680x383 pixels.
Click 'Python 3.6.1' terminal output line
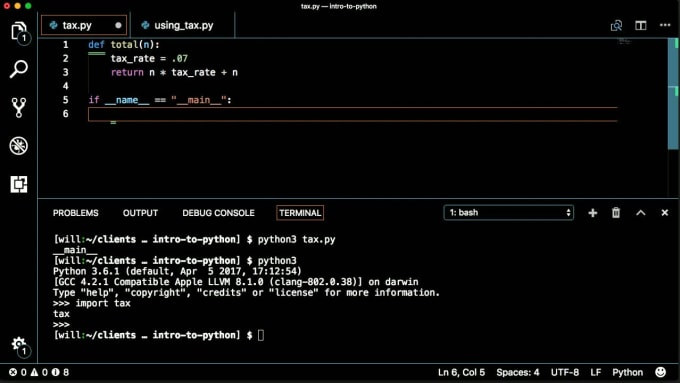tap(177, 271)
